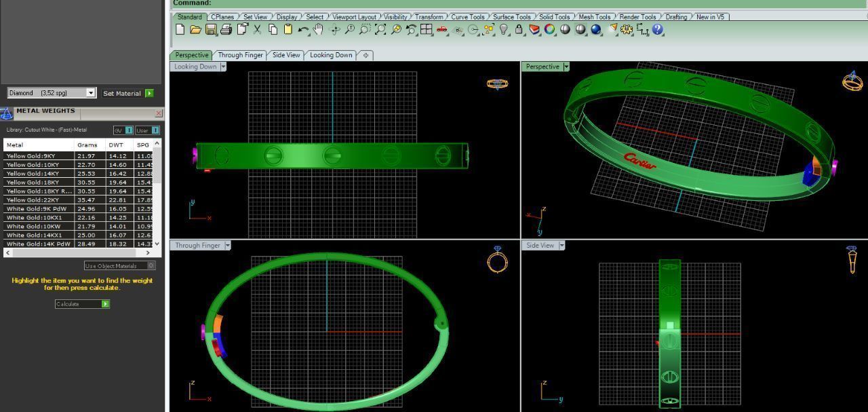This screenshot has width=868, height=412.
Task: Click the Set Material button
Action: coord(127,93)
